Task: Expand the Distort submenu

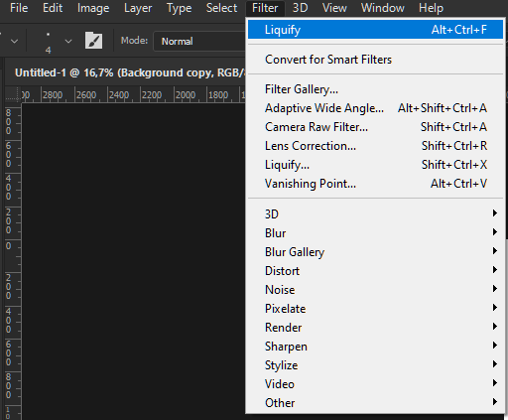Action: (x=375, y=271)
